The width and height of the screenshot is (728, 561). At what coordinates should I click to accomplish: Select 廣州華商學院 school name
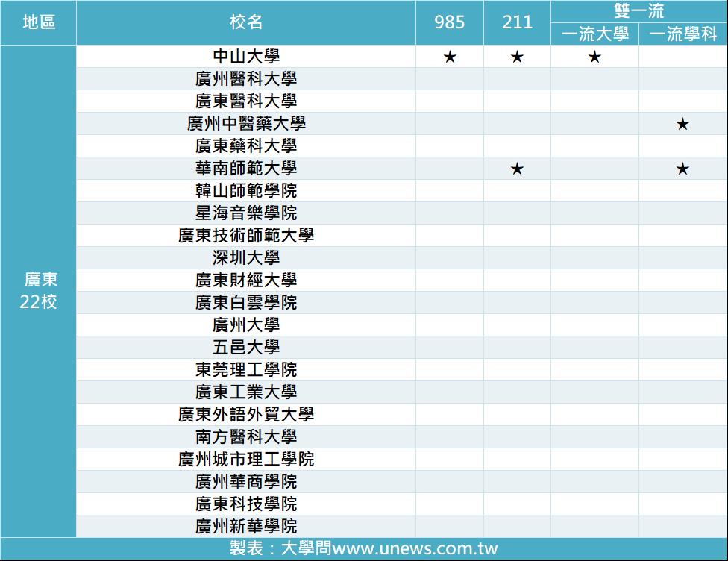pos(246,481)
